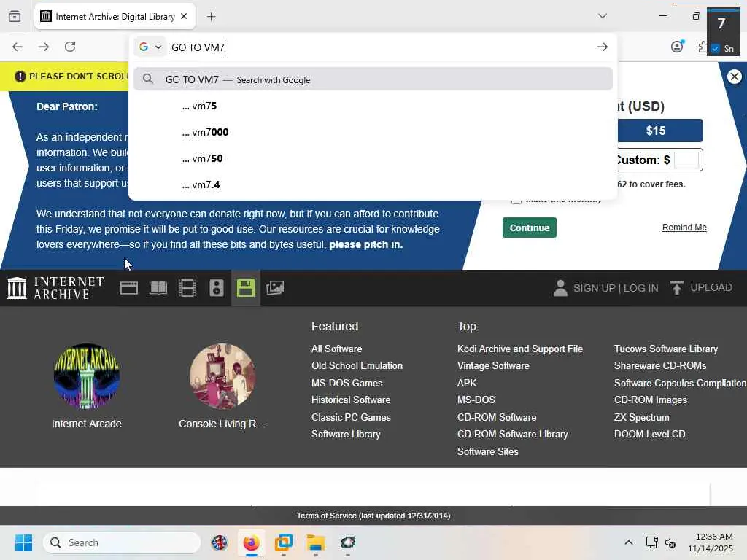Open the Video film-strip icon in Archive nav
Screen dimensions: 747x560
tap(187, 288)
